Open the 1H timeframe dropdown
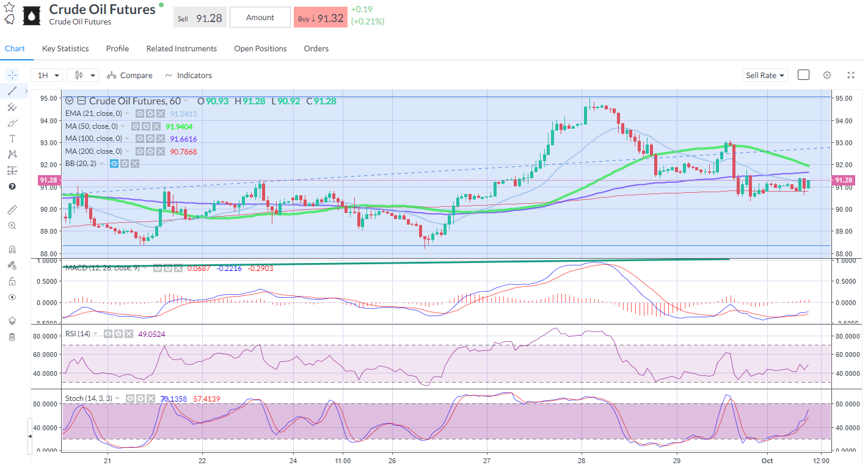 [46, 74]
